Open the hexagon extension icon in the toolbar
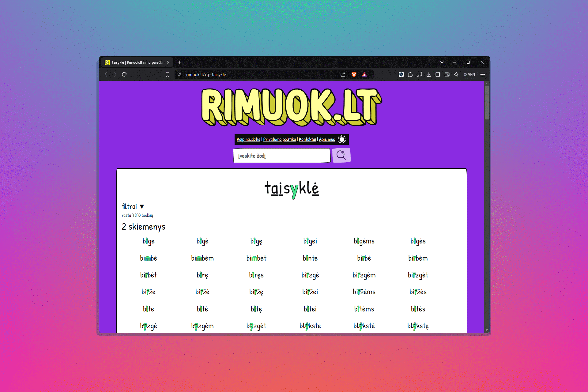The image size is (588, 392). (401, 74)
